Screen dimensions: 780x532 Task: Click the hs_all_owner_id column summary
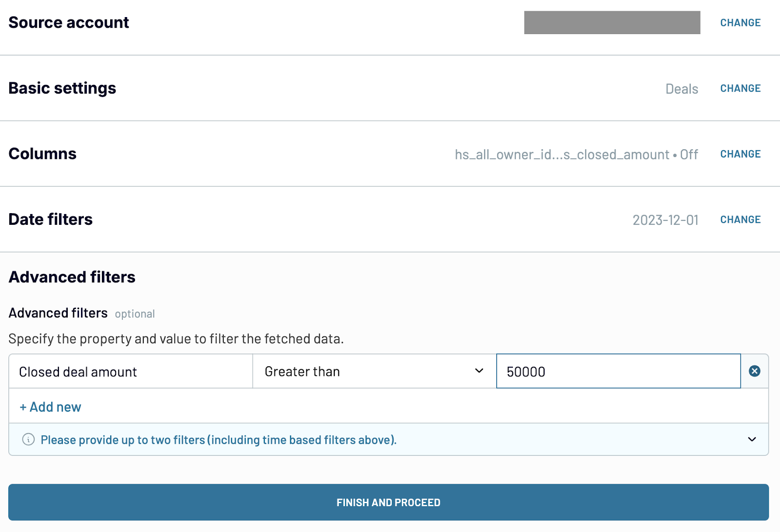[575, 155]
